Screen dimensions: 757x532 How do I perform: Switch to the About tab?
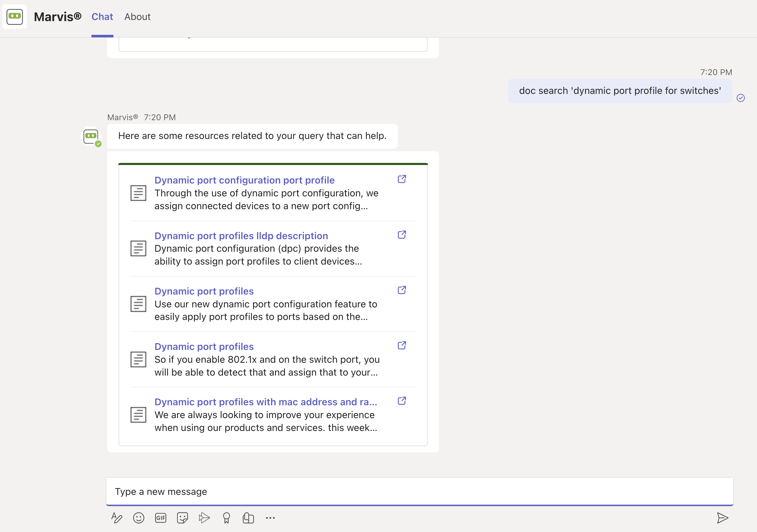click(137, 17)
